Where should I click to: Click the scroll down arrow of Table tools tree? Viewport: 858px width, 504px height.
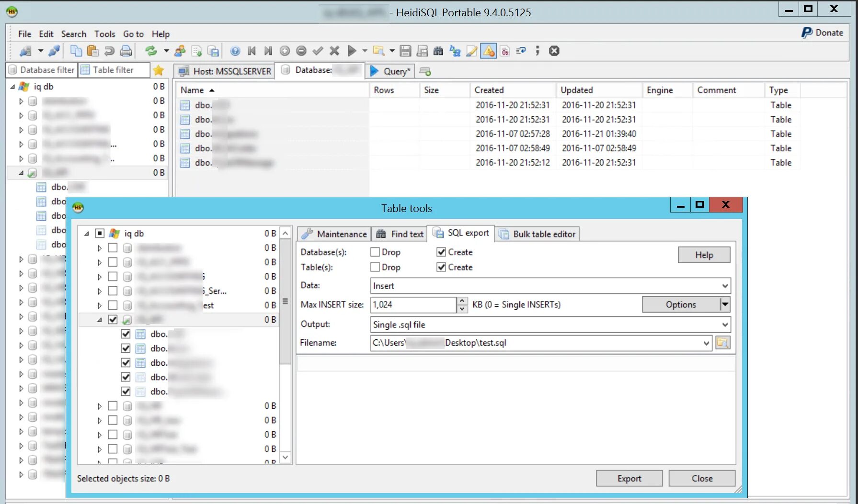285,457
